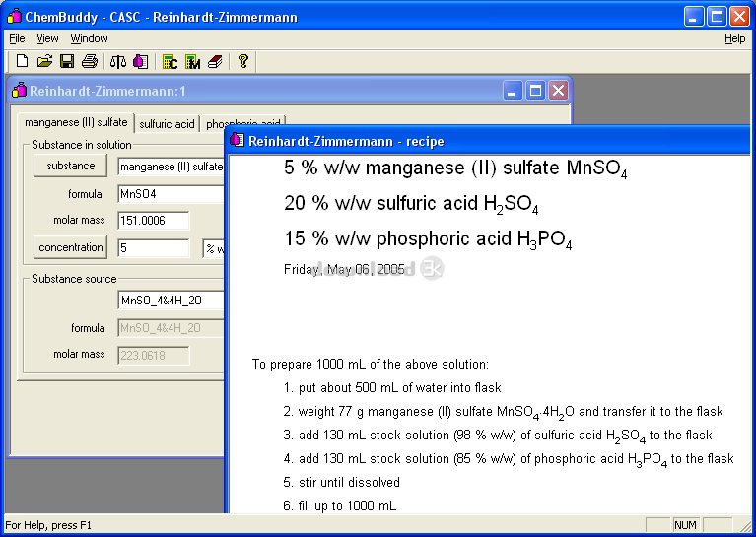The height and width of the screenshot is (537, 756).
Task: Click the MnSO4 formula input field
Action: [172, 194]
